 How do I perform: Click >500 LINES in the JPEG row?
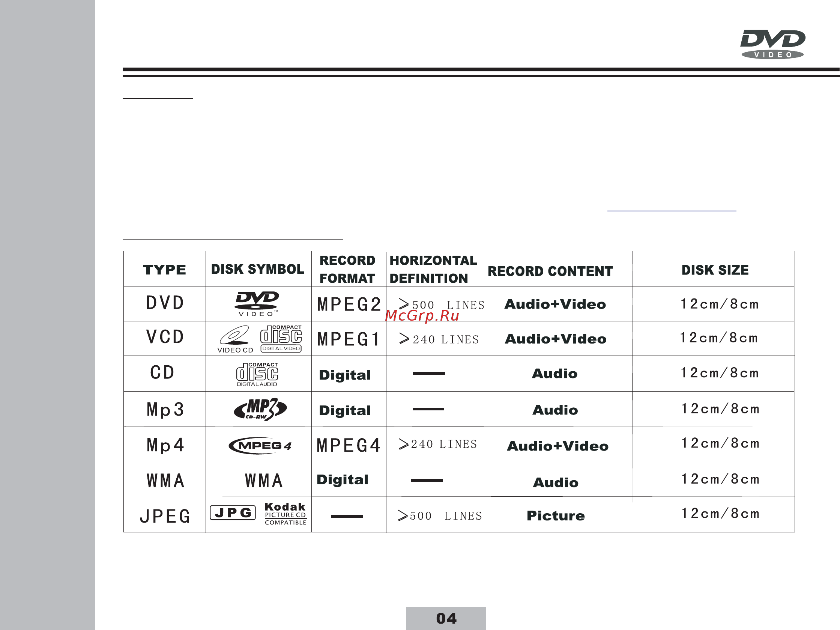click(440, 515)
